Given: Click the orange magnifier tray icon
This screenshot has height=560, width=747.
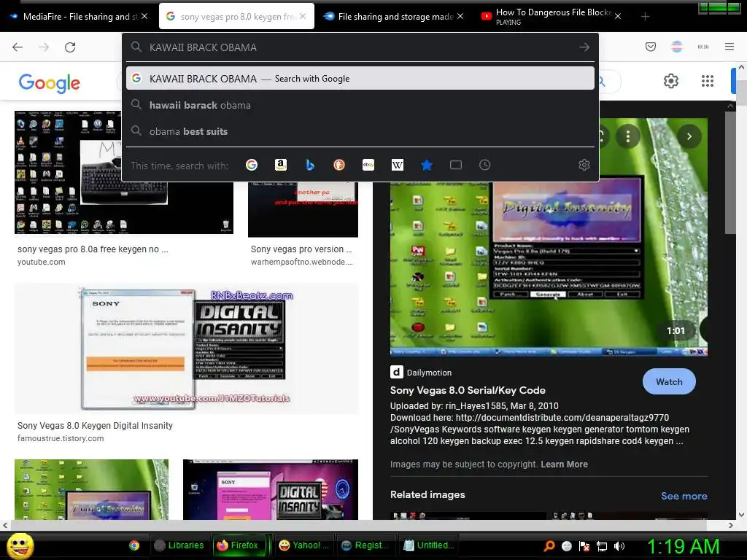Looking at the screenshot, I should pos(549,545).
